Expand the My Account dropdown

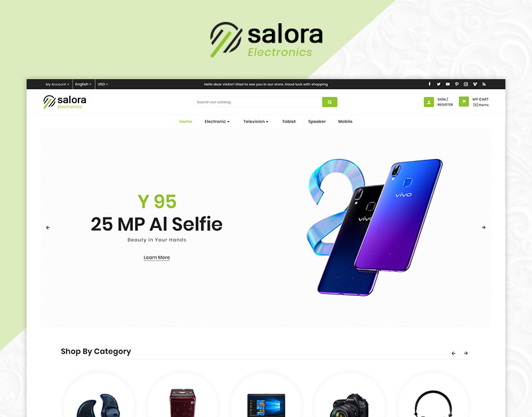point(57,84)
